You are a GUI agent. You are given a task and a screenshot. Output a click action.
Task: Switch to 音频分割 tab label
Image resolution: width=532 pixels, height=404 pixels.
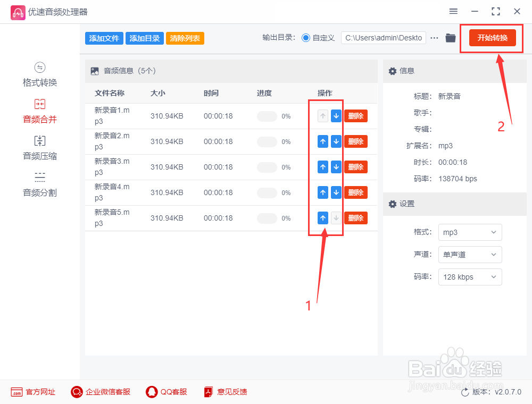[40, 192]
